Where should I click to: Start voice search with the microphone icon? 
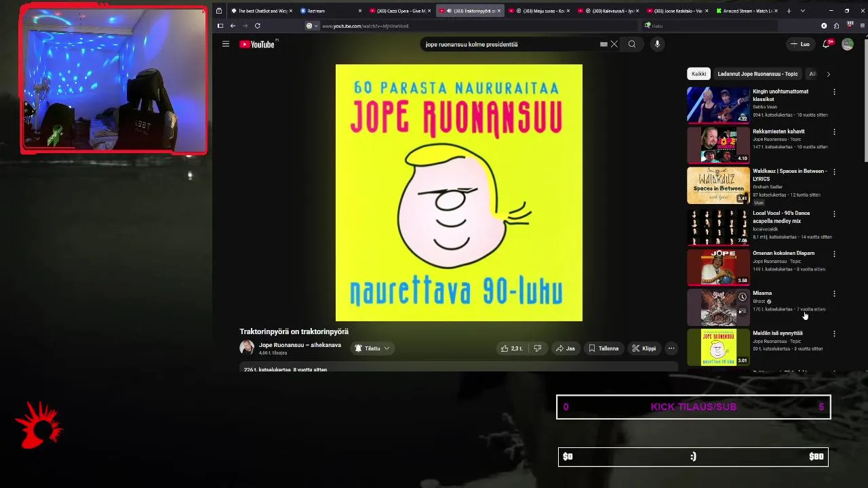pos(657,44)
